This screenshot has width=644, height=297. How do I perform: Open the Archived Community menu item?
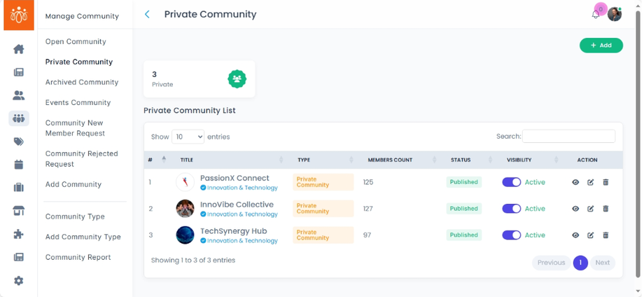point(82,82)
